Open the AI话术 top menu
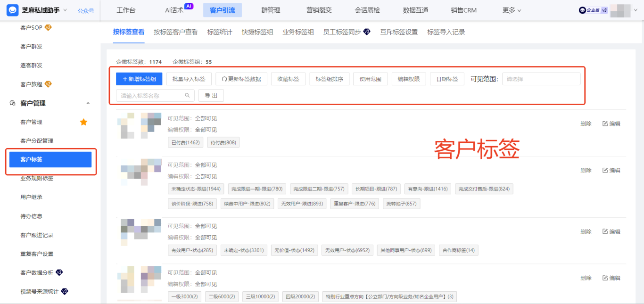The height and width of the screenshot is (304, 644). 174,10
